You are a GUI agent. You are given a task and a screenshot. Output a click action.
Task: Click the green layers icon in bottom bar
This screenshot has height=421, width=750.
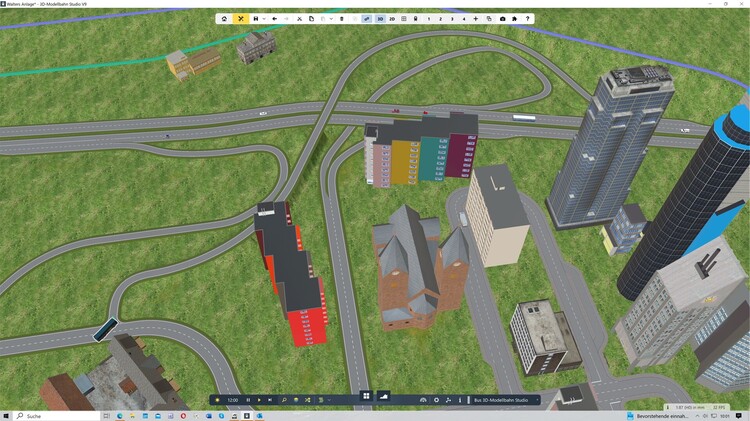[x=321, y=400]
